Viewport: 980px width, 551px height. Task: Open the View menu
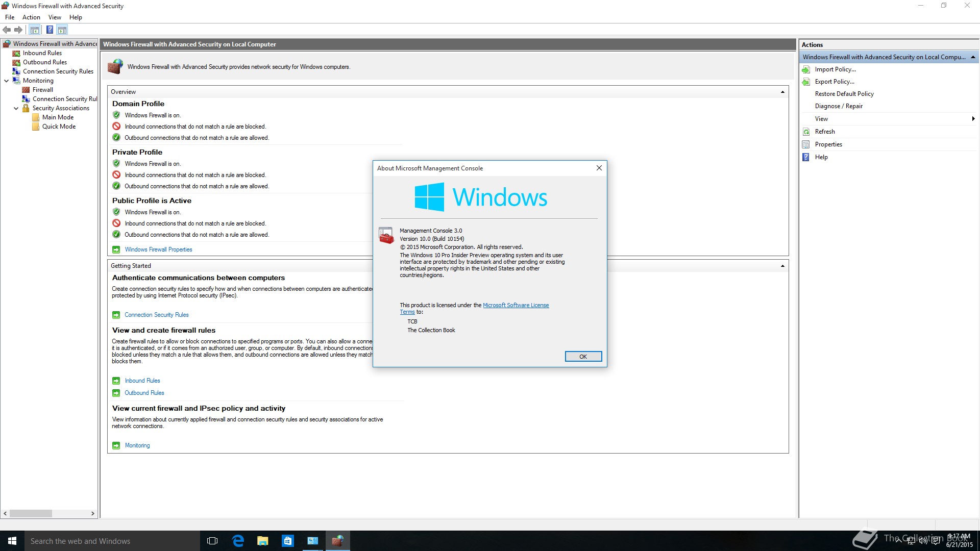(55, 17)
